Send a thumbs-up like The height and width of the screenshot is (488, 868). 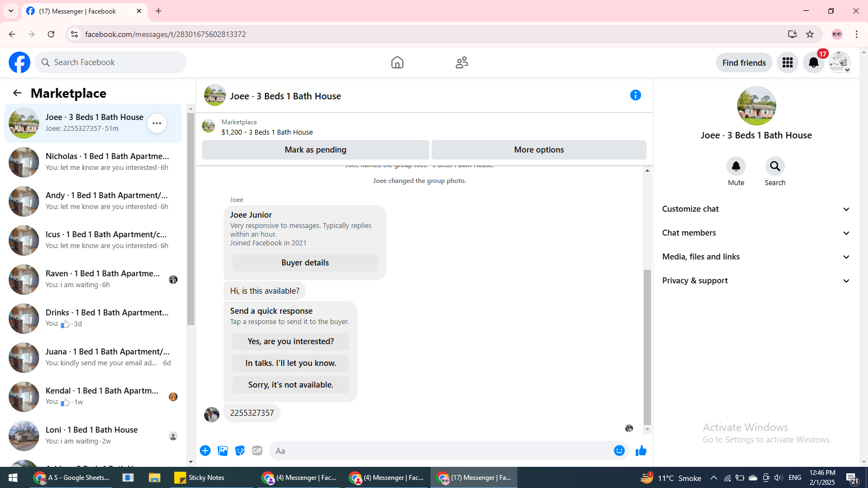pyautogui.click(x=641, y=451)
